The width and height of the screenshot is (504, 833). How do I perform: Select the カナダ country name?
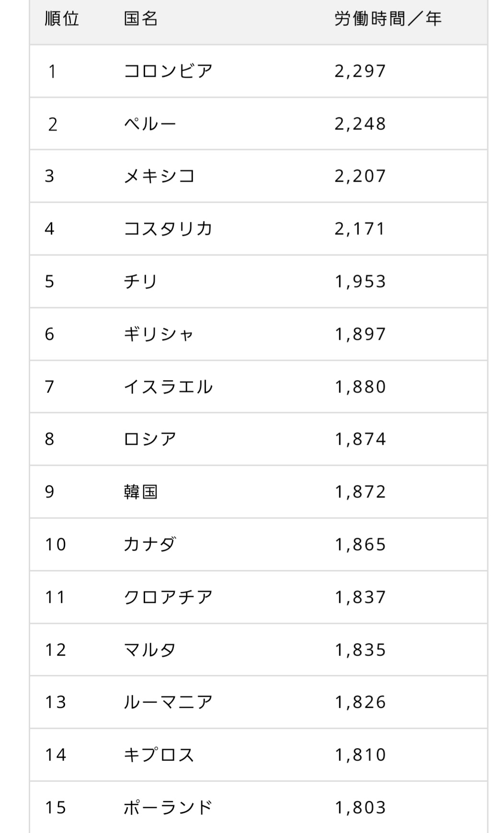click(150, 544)
